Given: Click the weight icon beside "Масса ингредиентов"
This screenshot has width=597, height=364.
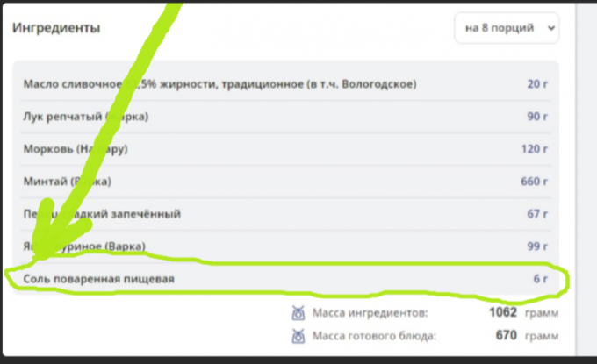Looking at the screenshot, I should (298, 313).
